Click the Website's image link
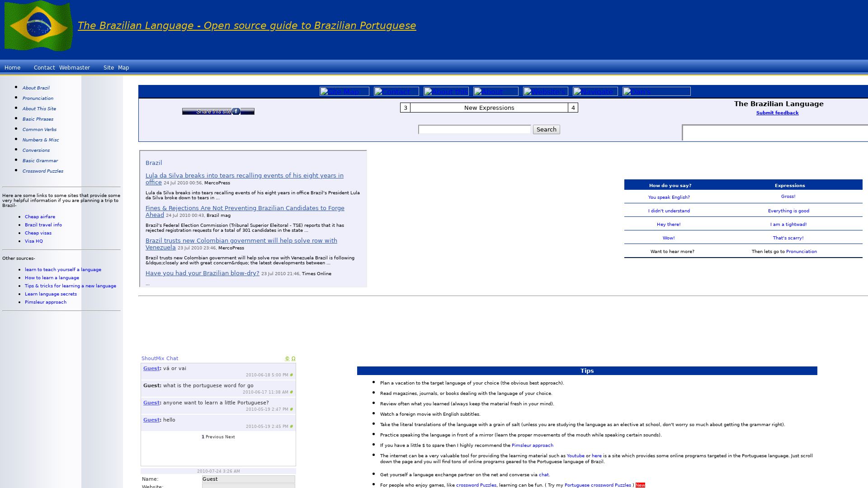868x488 pixels. [545, 92]
